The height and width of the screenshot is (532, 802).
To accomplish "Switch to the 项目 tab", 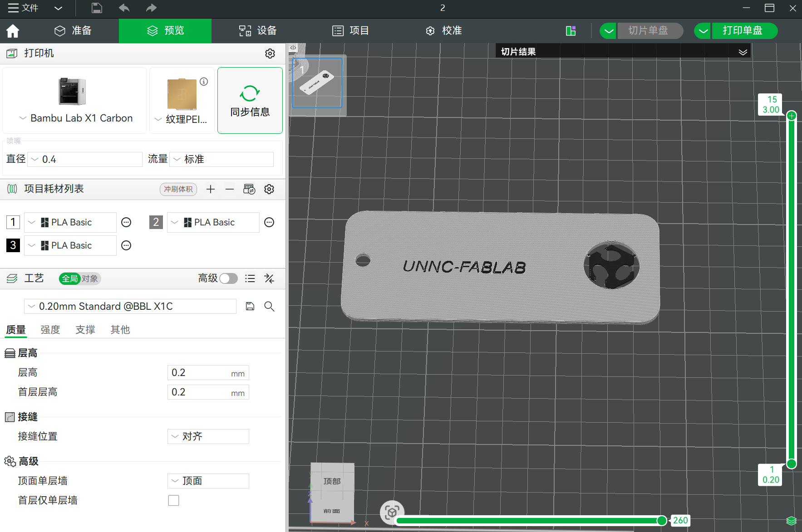I will (350, 31).
